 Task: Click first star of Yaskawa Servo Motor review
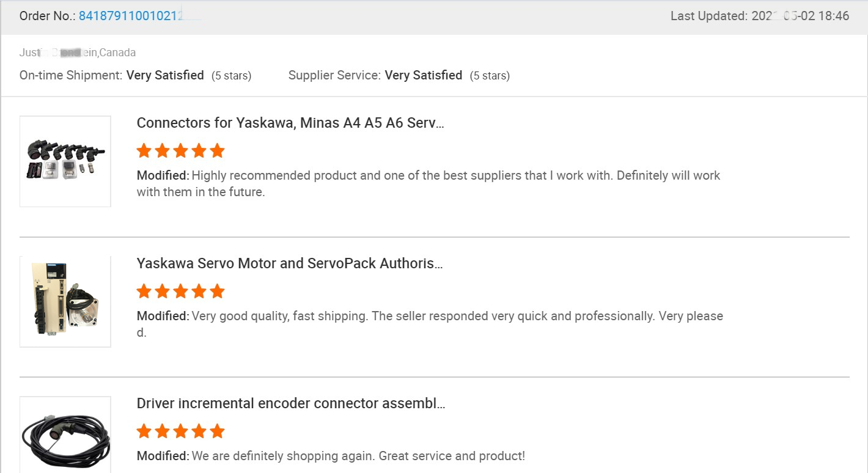point(144,291)
